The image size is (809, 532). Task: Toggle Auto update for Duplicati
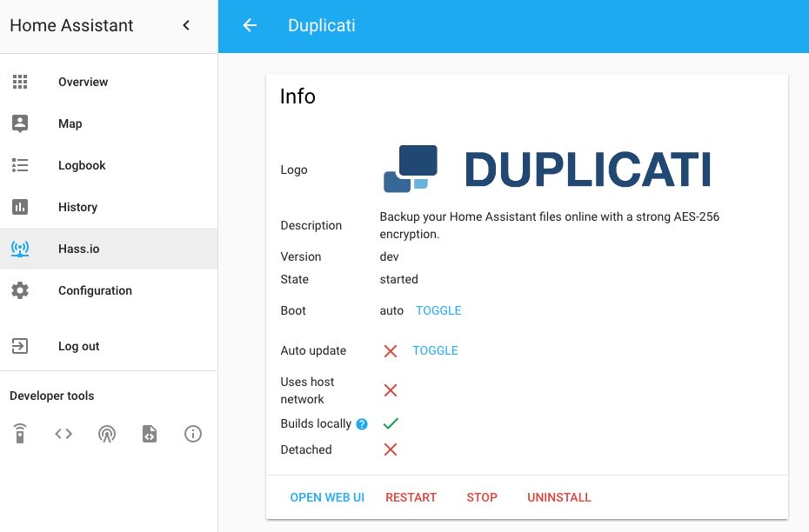435,350
